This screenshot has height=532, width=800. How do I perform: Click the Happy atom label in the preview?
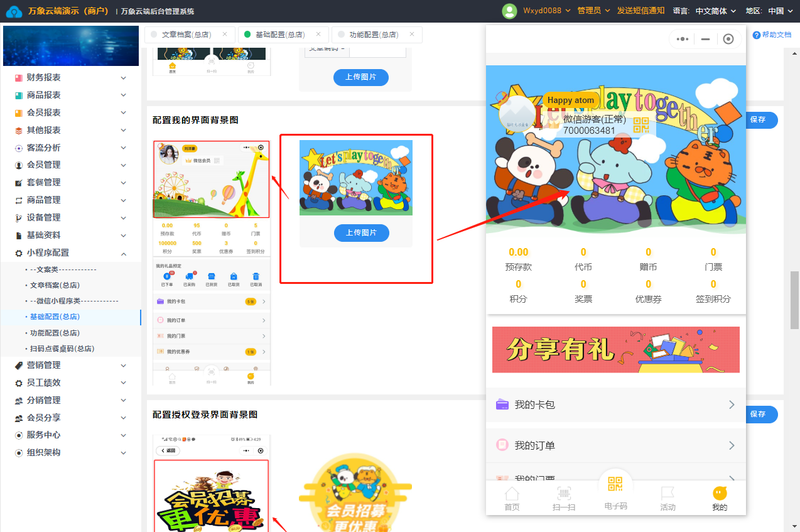(571, 100)
